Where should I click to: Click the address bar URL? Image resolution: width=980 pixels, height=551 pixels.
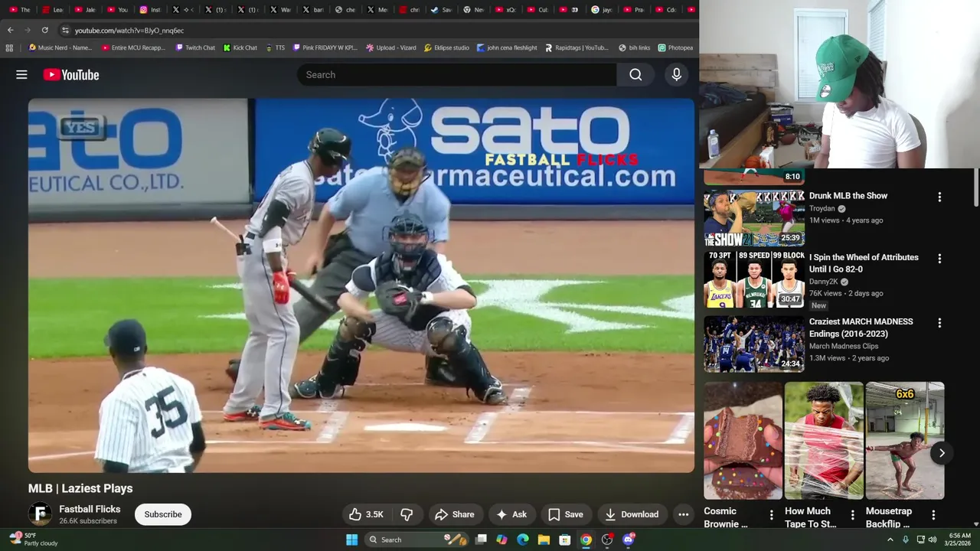[129, 31]
